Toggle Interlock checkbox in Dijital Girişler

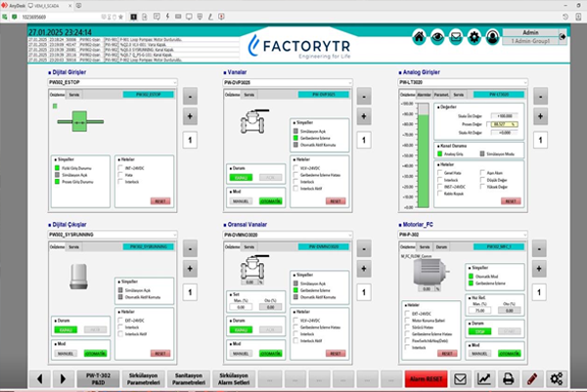click(121, 181)
